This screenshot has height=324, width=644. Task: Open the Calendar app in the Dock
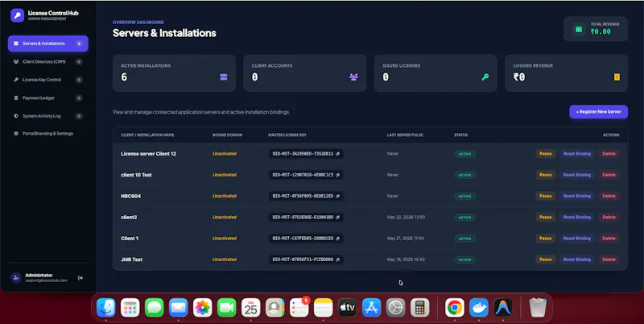tap(251, 308)
